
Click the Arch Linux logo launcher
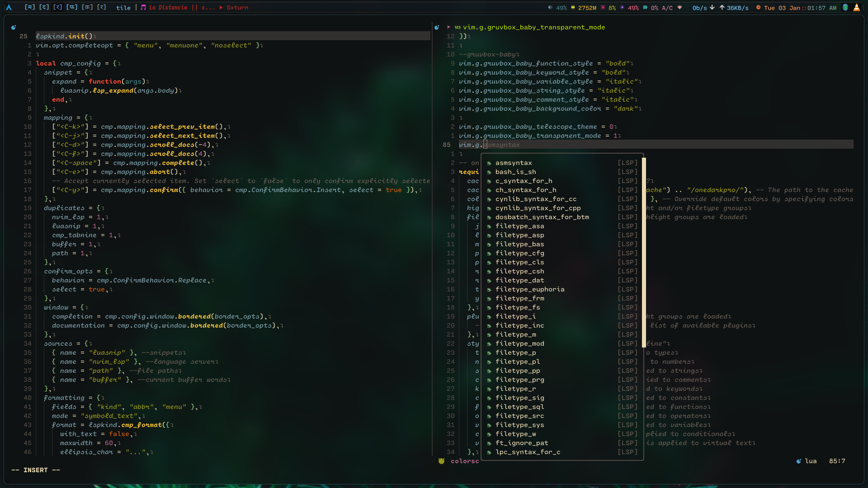tap(9, 8)
